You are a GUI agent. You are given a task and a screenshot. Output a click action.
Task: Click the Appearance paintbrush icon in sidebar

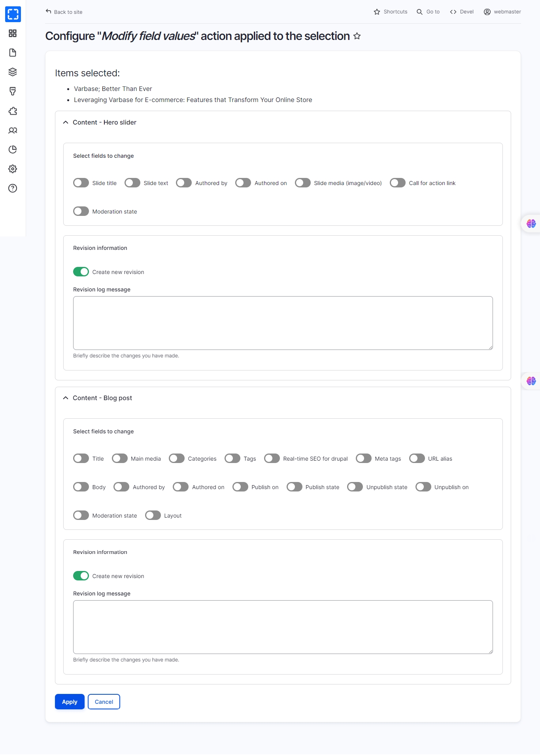tap(13, 91)
